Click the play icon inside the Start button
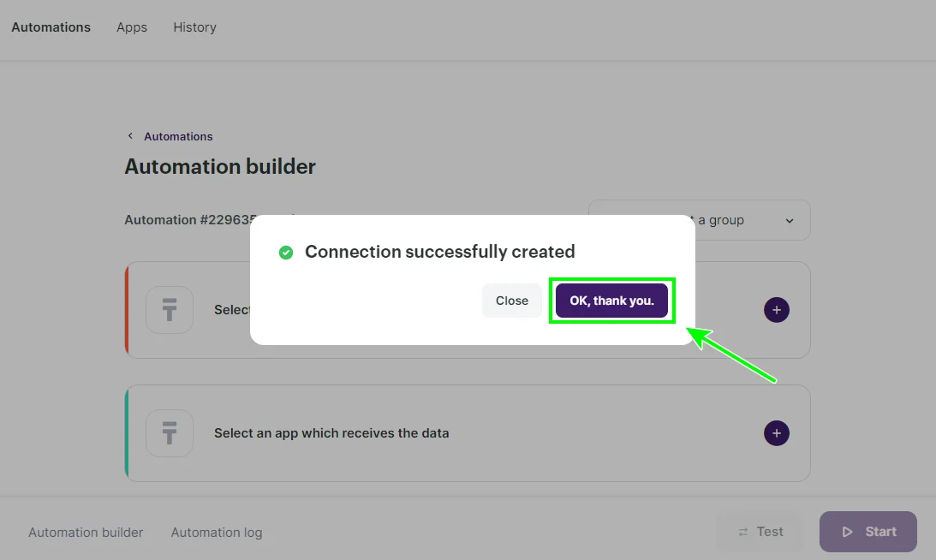This screenshot has width=936, height=560. pos(849,532)
